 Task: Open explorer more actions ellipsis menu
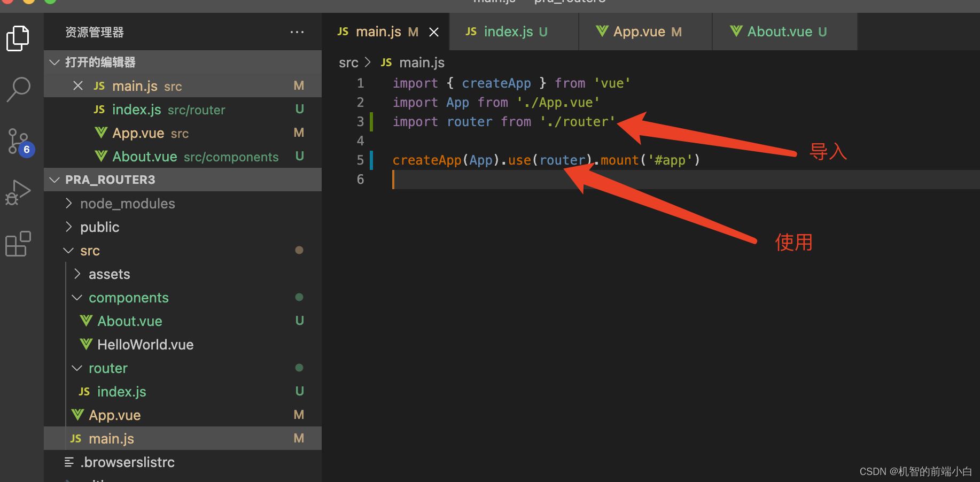coord(297,32)
